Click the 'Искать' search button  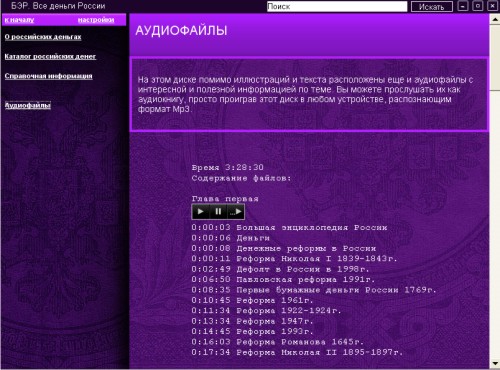432,7
